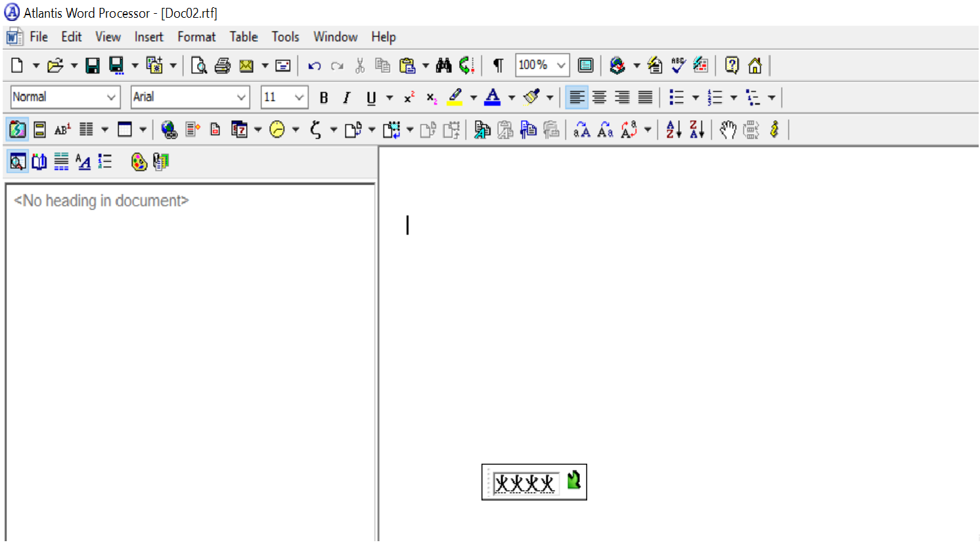Viewport: 980px width, 553px height.
Task: Click the Paste button
Action: click(407, 65)
